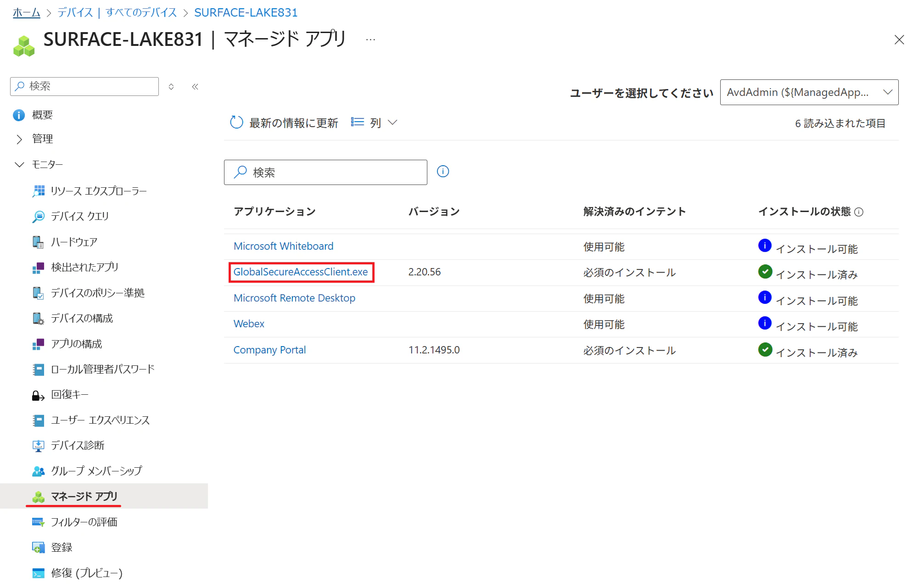Click the フィルターの評価 icon
This screenshot has width=913, height=588.
click(39, 522)
